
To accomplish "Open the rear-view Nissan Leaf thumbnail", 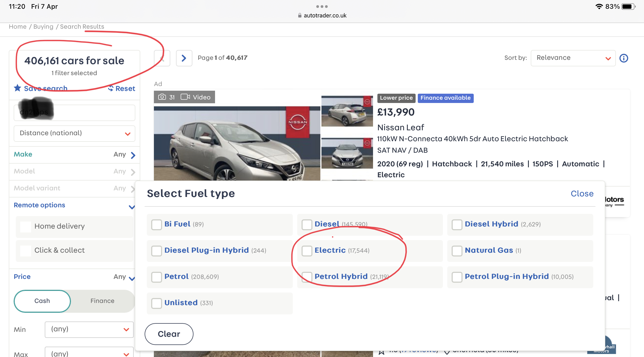I will [x=347, y=111].
